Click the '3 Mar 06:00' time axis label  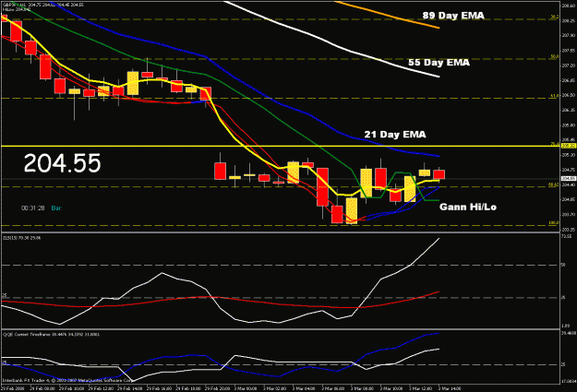click(x=332, y=388)
